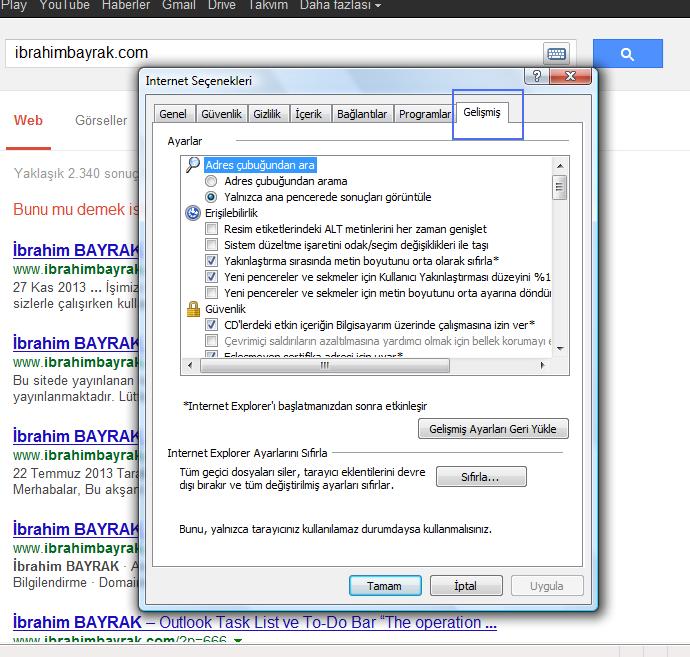The width and height of the screenshot is (690, 657).
Task: Click the 'Sıfırla...' button
Action: 481,477
